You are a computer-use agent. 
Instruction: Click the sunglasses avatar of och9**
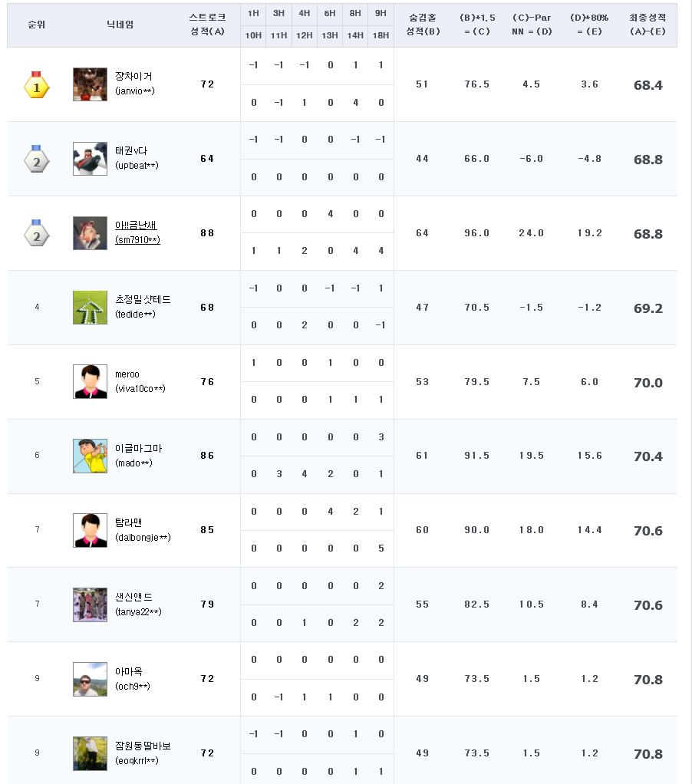(90, 679)
